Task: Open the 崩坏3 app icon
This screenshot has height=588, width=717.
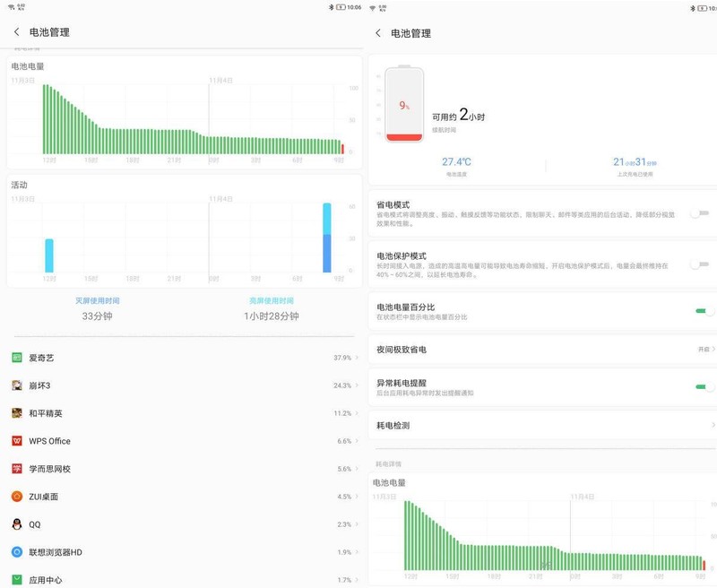Action: (x=17, y=385)
